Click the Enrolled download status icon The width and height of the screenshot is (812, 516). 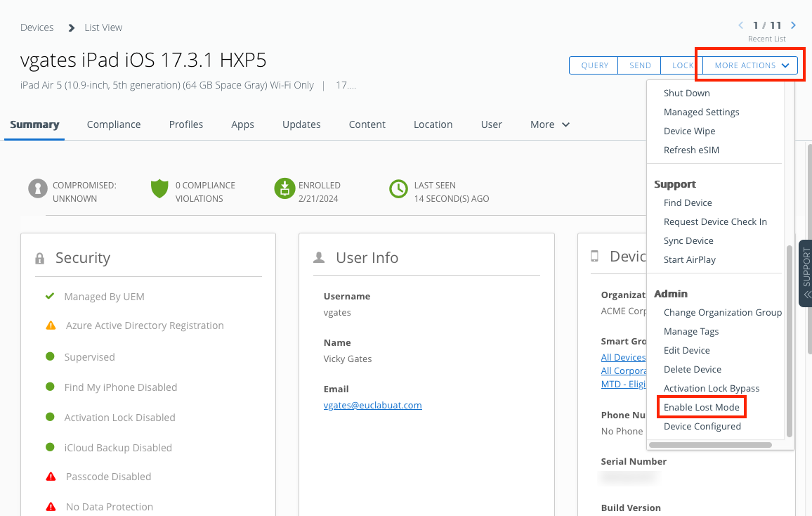click(284, 189)
